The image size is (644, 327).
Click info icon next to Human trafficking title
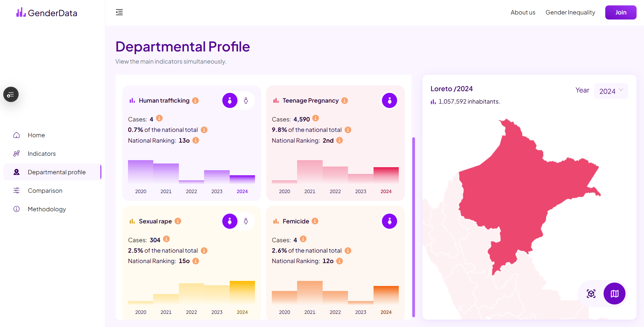point(195,101)
